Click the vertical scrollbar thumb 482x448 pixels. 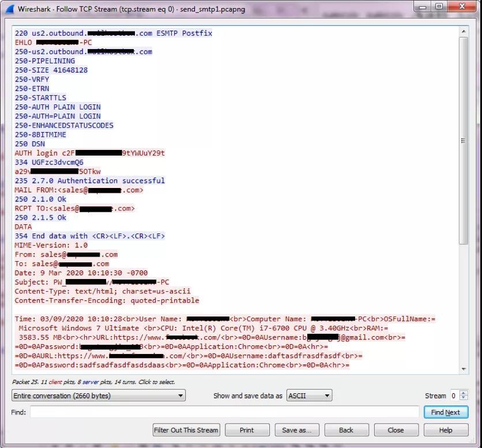(x=464, y=140)
